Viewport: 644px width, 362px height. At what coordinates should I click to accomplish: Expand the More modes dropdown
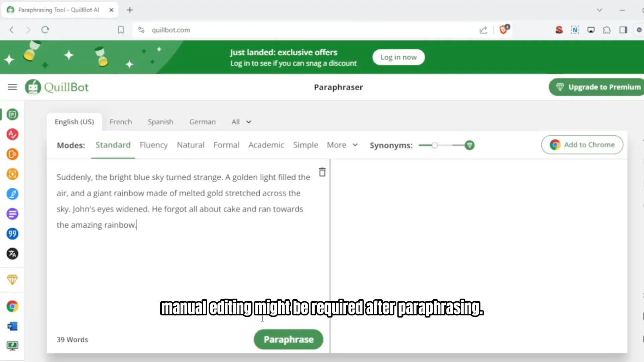click(343, 145)
